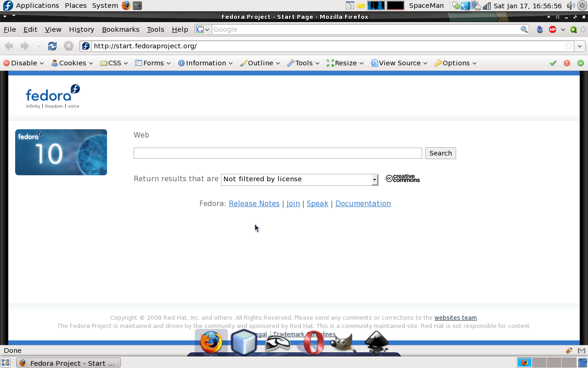Click the blue swirl toolbar icon
Viewport: 588px width, 368px height.
tap(540, 29)
